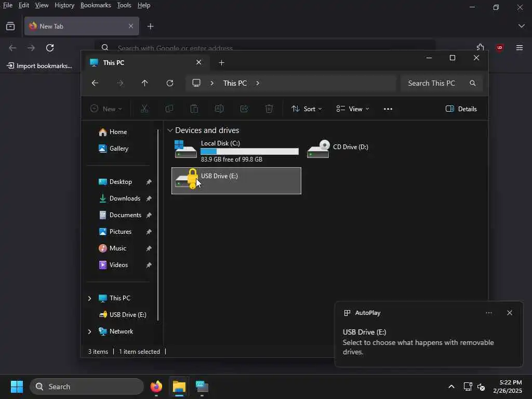Open Firefox from the taskbar
This screenshot has width=532, height=399.
point(156,387)
